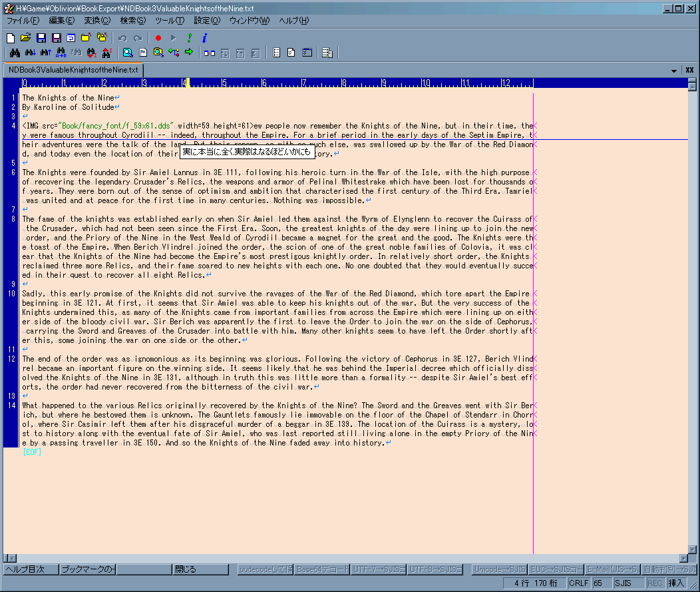Close the tab with the XX button

(690, 70)
